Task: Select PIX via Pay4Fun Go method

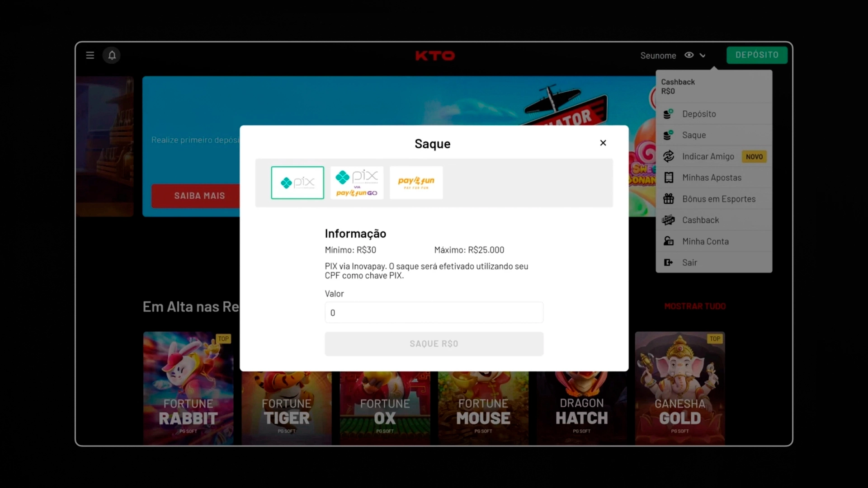Action: pyautogui.click(x=357, y=183)
